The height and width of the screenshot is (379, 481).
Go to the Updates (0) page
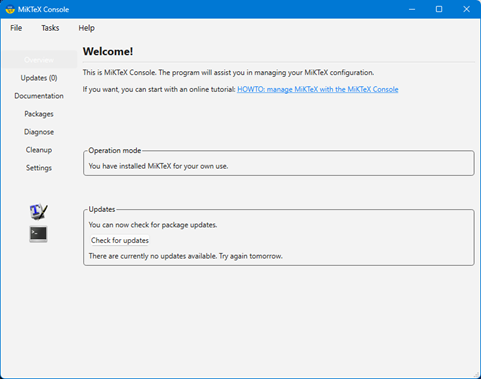[x=39, y=78]
